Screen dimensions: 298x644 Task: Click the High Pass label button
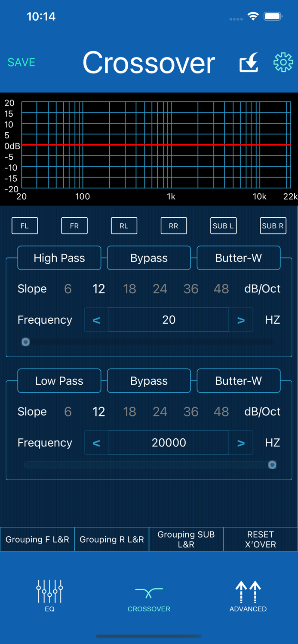click(59, 258)
